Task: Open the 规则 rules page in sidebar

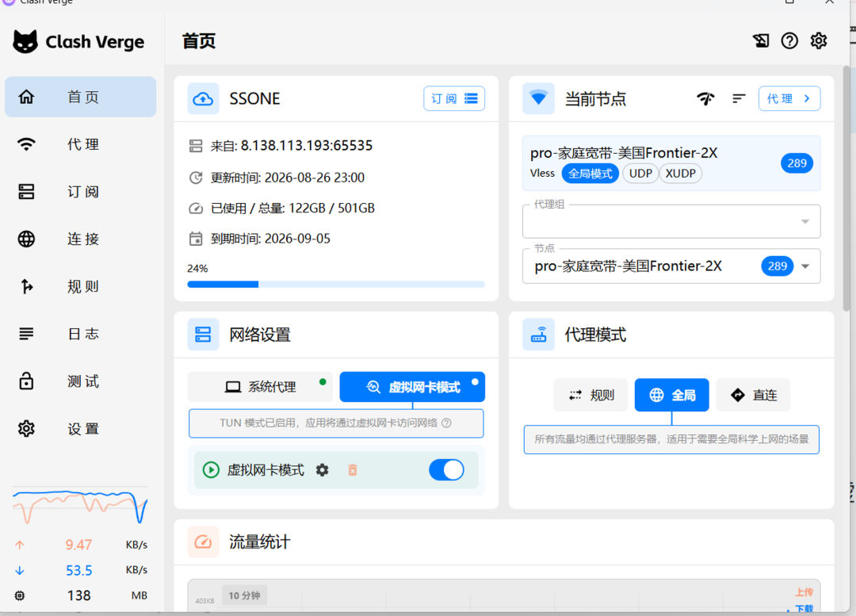Action: [80, 286]
